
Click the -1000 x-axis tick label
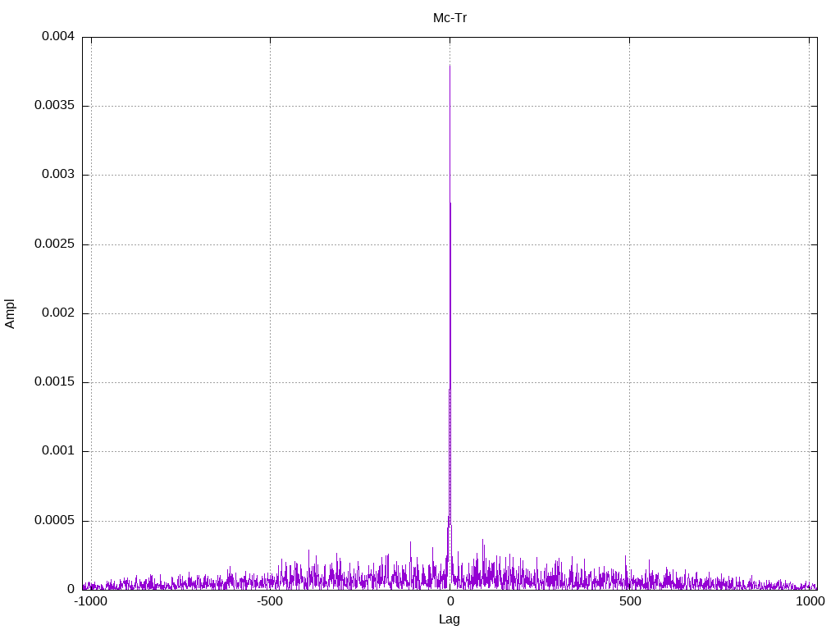pyautogui.click(x=90, y=601)
